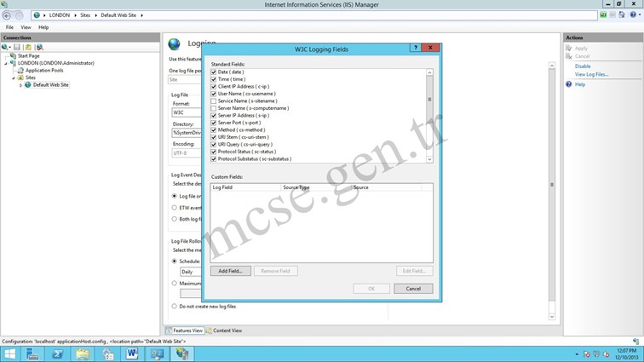Viewport: 644px width, 362px height.
Task: Click Disable link in Actions pane
Action: (x=583, y=66)
